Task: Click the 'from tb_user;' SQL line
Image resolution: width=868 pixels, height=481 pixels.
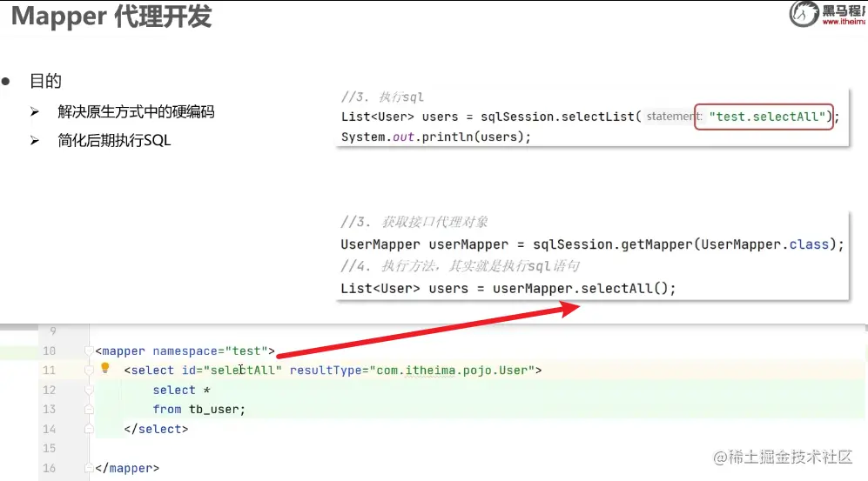Action: tap(198, 409)
